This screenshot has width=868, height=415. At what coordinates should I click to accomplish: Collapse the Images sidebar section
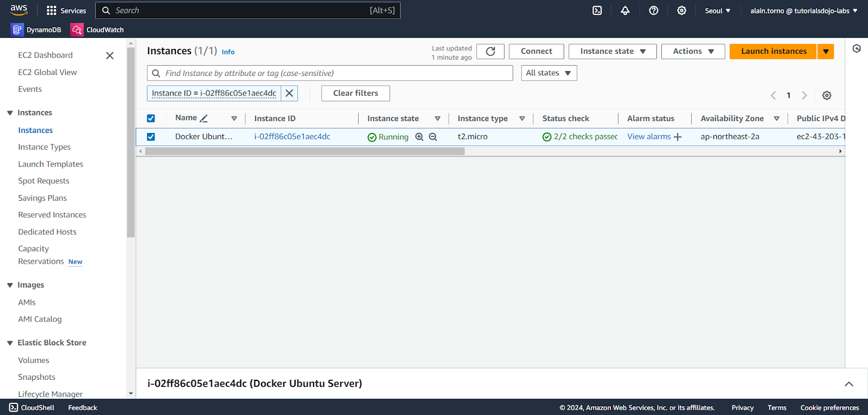[x=10, y=285]
